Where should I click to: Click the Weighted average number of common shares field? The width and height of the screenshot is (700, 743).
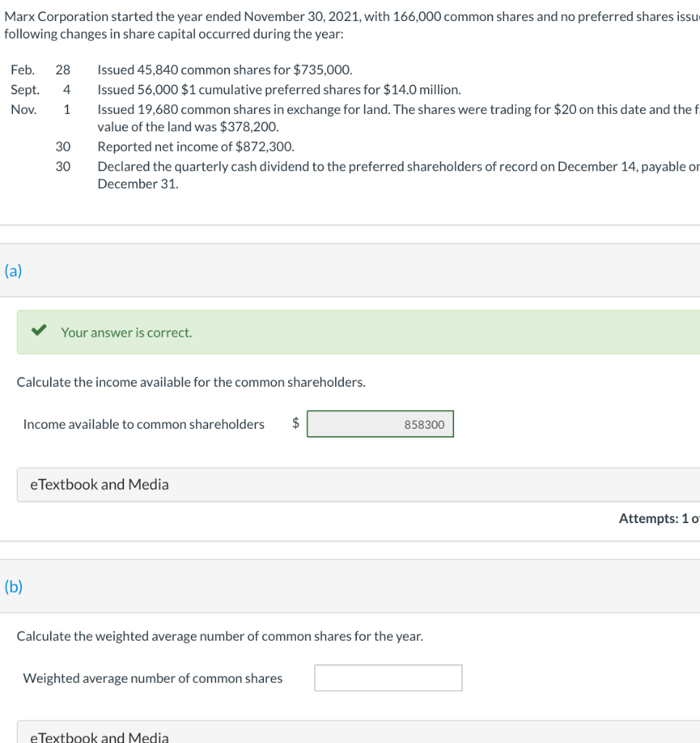pyautogui.click(x=388, y=678)
